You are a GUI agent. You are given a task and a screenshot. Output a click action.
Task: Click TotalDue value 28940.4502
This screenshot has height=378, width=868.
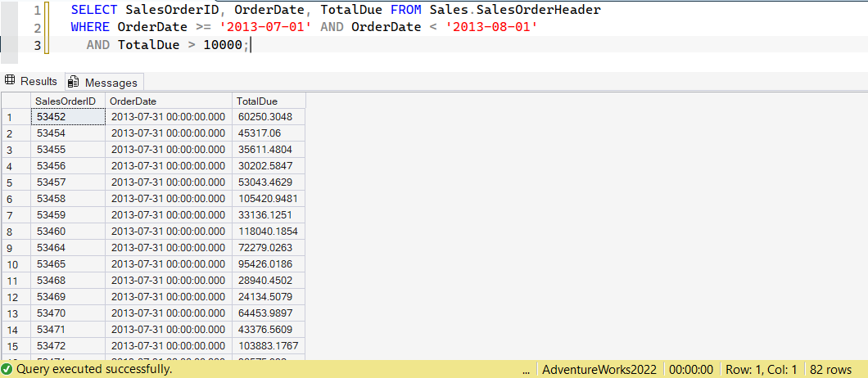[x=269, y=281]
